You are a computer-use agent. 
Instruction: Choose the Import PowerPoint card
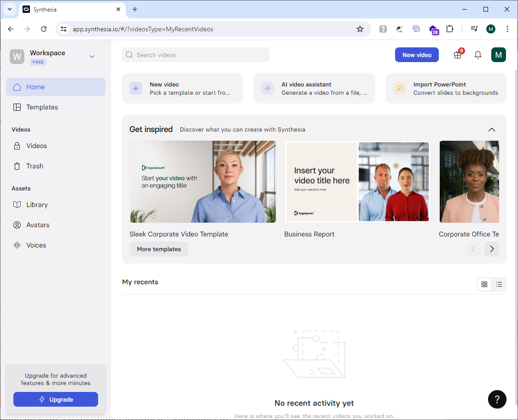coord(446,88)
